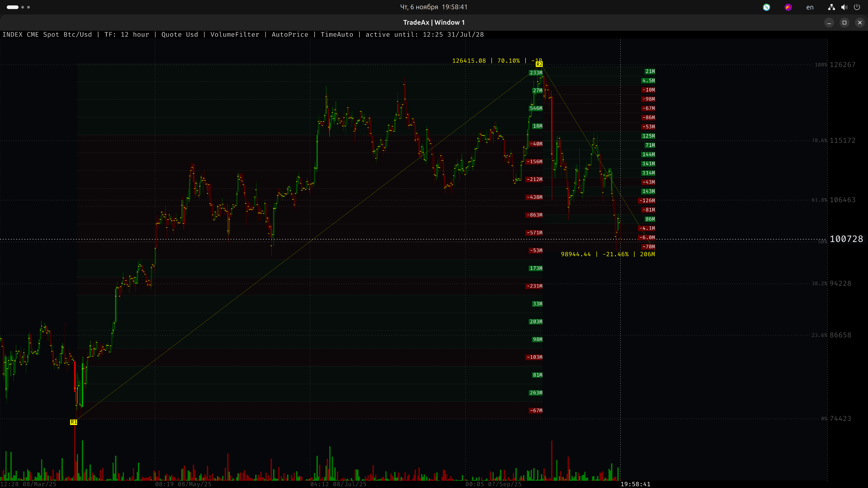Viewport: 868px width, 488px height.
Task: Click the purple Flameshot tray icon
Action: pyautogui.click(x=788, y=7)
